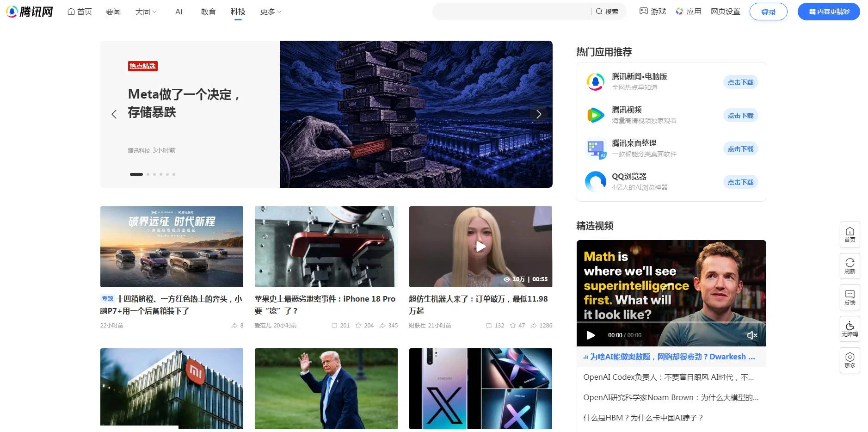Click star icon on 超仿生机器人 article
The width and height of the screenshot is (868, 432).
click(513, 326)
